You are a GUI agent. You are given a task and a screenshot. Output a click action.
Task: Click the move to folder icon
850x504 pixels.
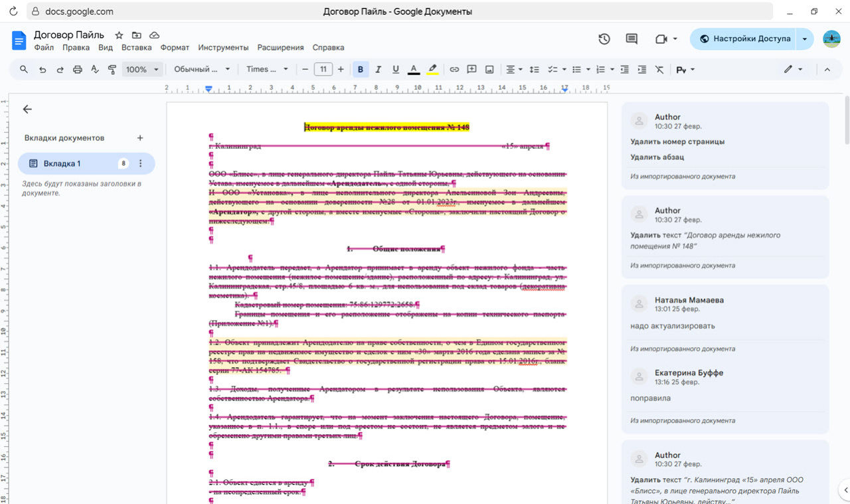pos(137,35)
